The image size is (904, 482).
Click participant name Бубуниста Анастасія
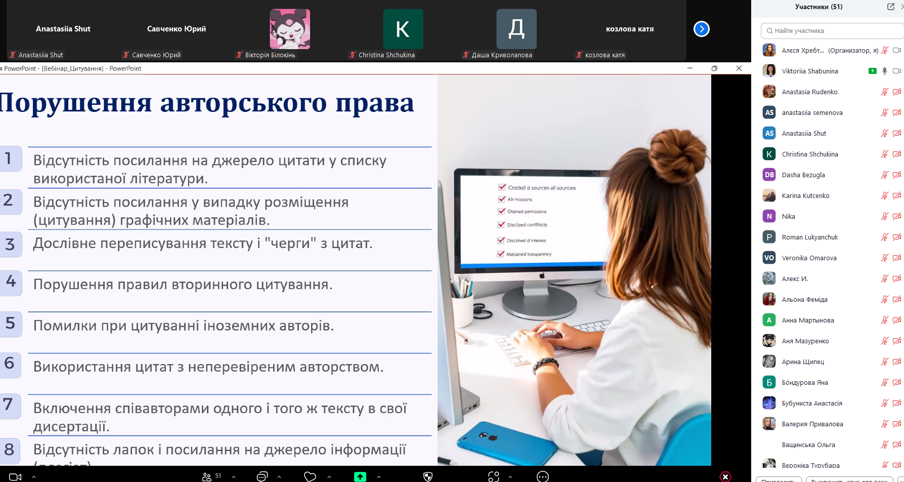pos(812,403)
